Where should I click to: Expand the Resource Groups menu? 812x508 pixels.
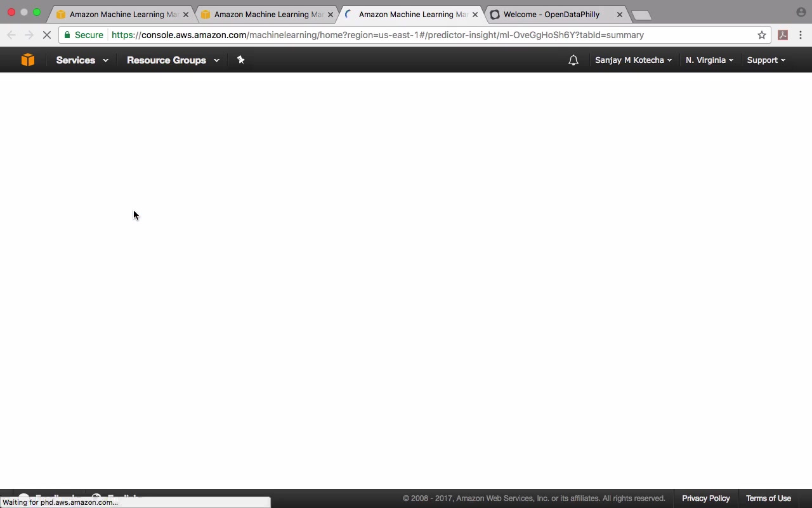click(x=173, y=60)
